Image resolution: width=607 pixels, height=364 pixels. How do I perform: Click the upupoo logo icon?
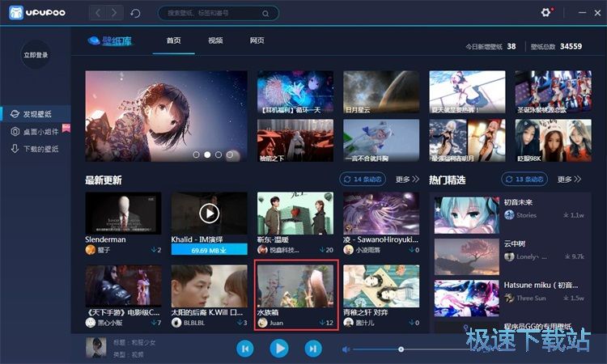tap(16, 12)
